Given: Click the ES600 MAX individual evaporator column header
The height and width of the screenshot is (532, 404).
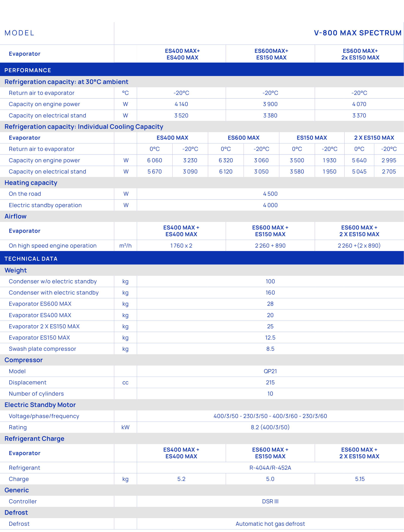Looking at the screenshot, I should click(244, 138).
